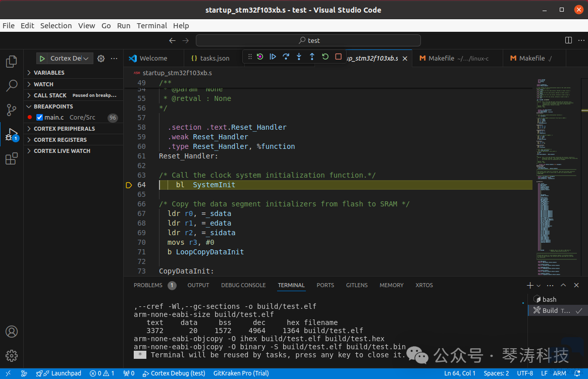Viewport: 588px width, 379px height.
Task: Open the MEMORY panel tab
Action: coord(392,285)
